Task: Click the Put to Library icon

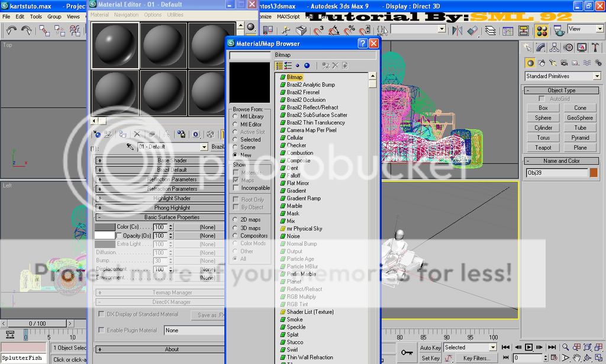Action: (181, 134)
